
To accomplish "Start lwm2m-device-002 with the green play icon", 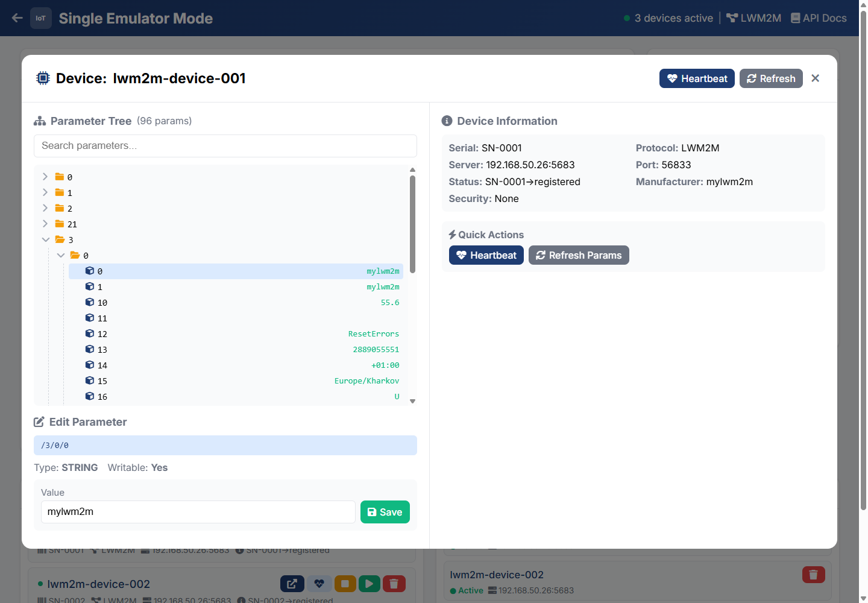I will [x=370, y=584].
